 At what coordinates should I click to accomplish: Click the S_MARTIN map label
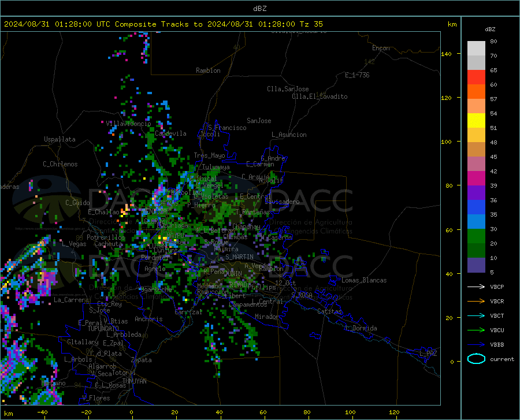(x=239, y=257)
